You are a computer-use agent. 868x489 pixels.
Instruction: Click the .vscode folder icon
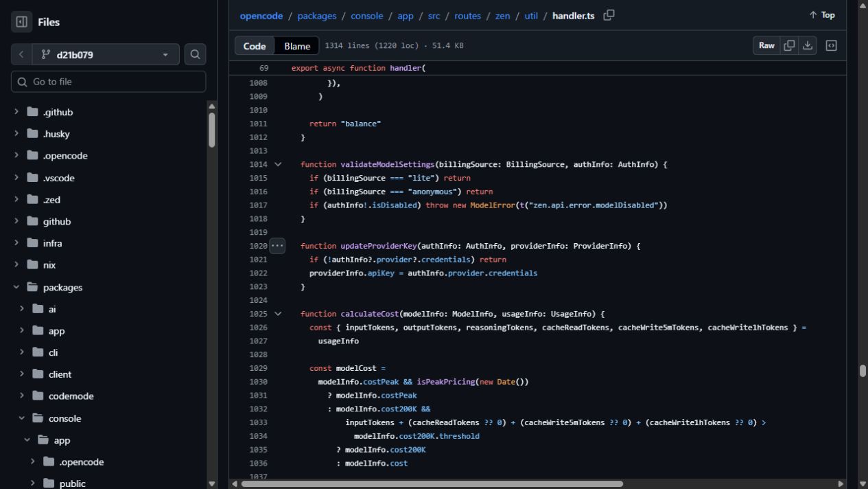pos(32,178)
